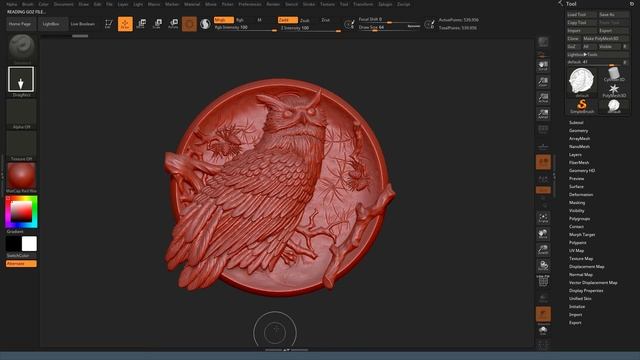The image size is (640, 360).
Task: Select the PolyMesh3D star tool
Action: click(x=614, y=91)
